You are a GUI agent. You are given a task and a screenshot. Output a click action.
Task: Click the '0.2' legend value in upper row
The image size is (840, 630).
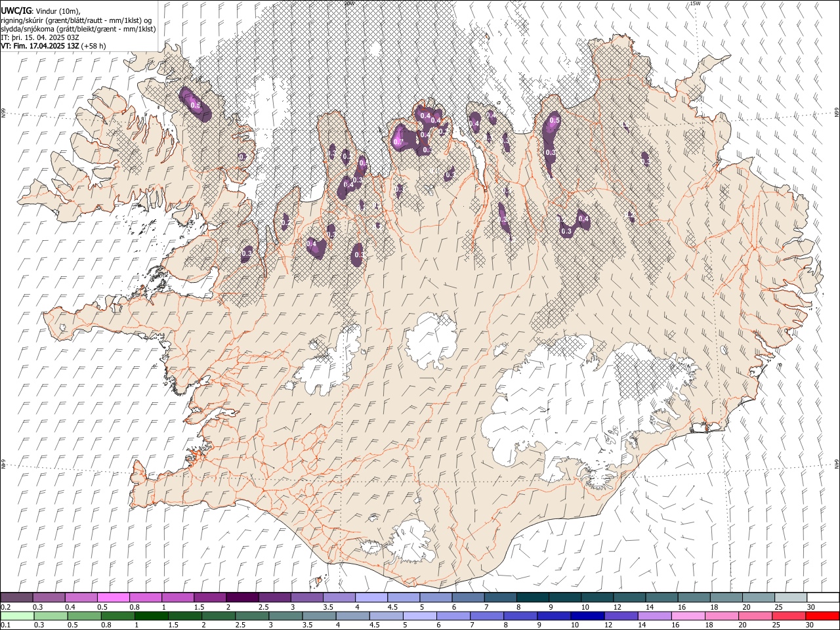point(5,607)
